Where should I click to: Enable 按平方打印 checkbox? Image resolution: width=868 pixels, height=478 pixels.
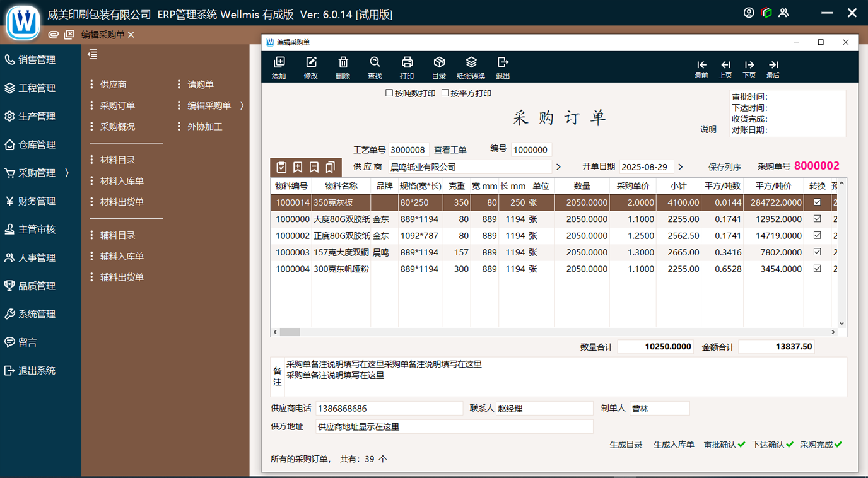point(445,93)
